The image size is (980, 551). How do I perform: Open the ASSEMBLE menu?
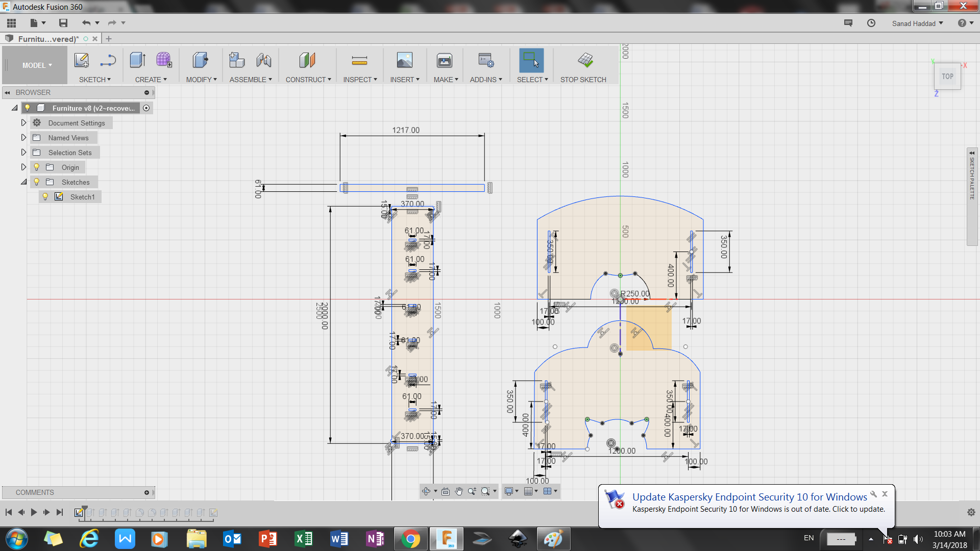[251, 80]
